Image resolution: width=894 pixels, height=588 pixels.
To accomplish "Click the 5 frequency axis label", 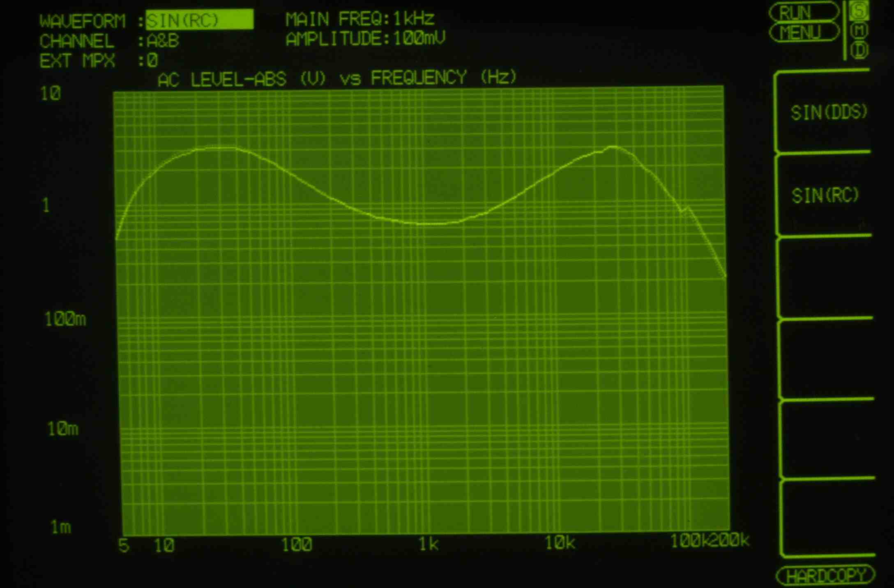I will (124, 546).
